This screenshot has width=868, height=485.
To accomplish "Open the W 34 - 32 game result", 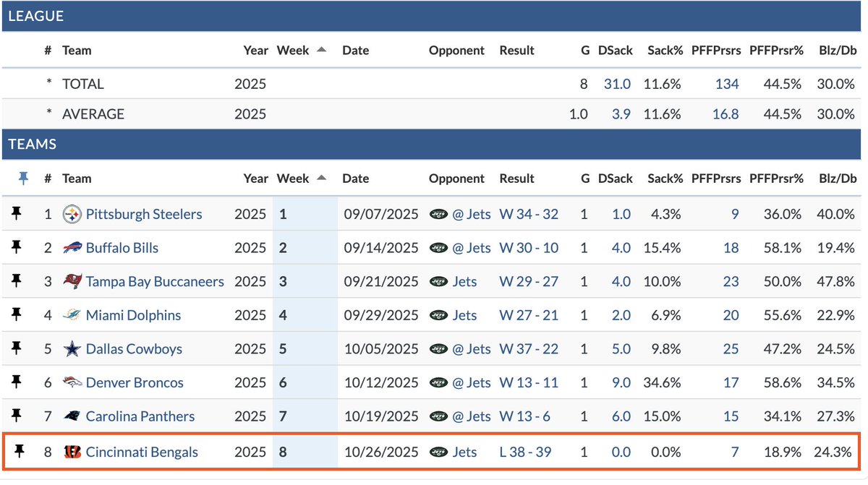I will (529, 214).
